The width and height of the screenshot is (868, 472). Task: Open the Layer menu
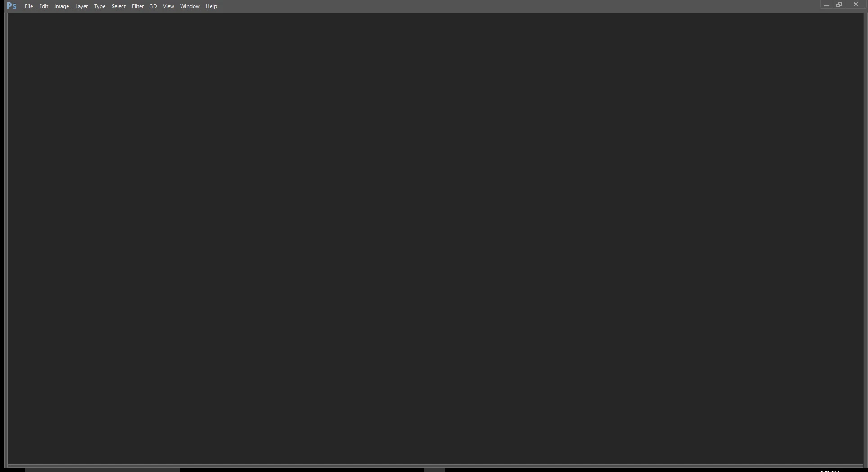click(81, 6)
